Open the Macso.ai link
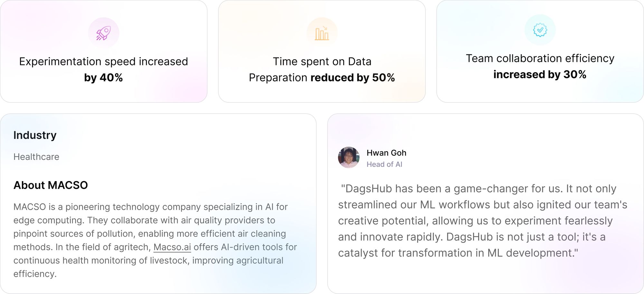This screenshot has height=294, width=644. 172,247
